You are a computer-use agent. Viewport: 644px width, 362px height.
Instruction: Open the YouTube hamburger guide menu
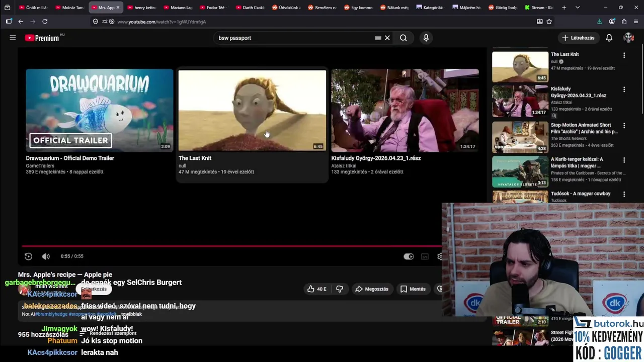(x=13, y=38)
